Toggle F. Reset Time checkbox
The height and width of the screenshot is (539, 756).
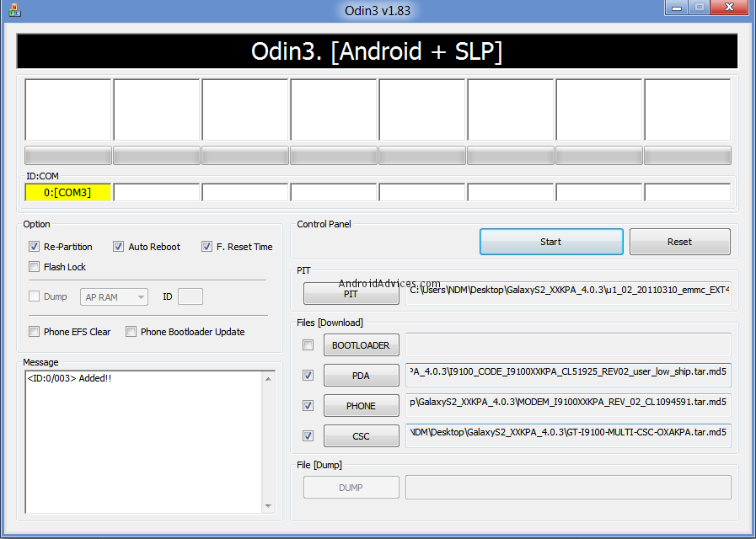point(206,247)
